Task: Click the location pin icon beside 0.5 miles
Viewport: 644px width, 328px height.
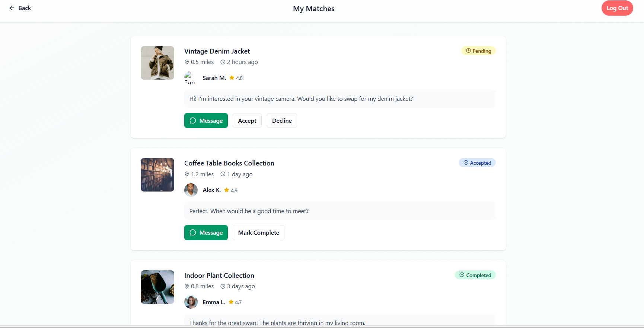Action: (x=187, y=62)
